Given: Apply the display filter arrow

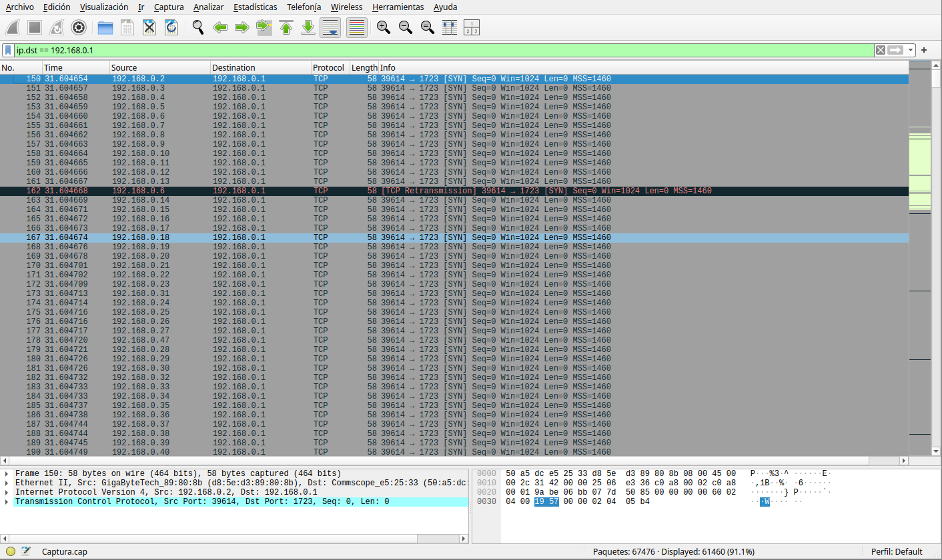Looking at the screenshot, I should (x=895, y=50).
